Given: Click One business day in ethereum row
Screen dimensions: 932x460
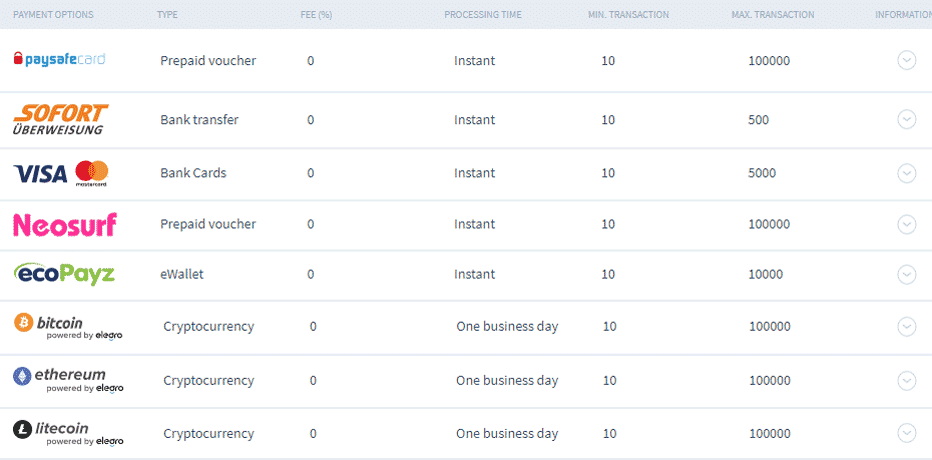Looking at the screenshot, I should 507,380.
